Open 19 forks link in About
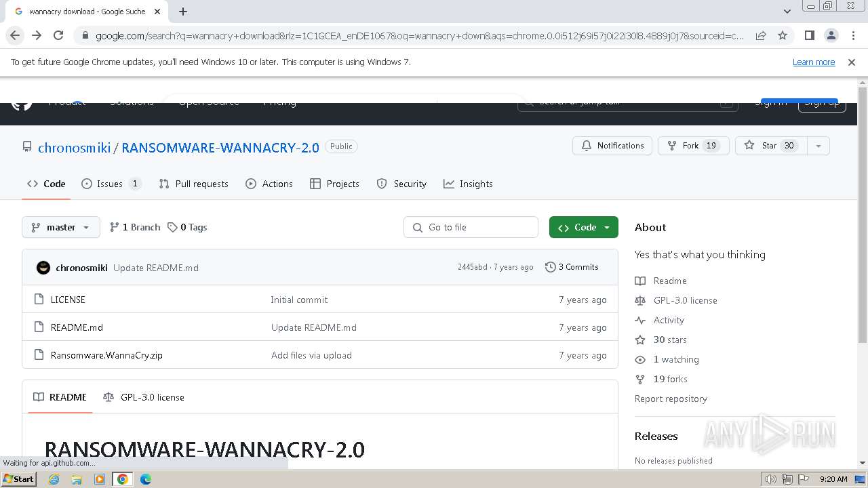 point(661,379)
